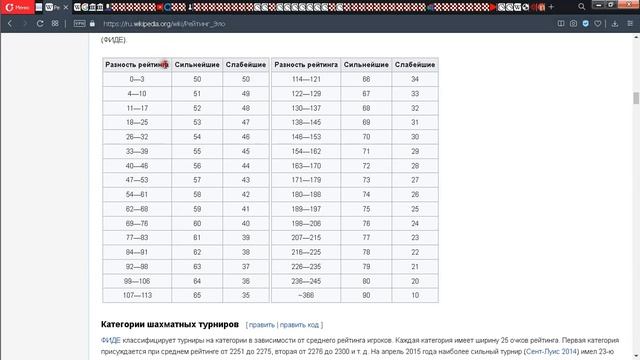The width and height of the screenshot is (640, 360).
Task: Close the active Wikipedia tab
Action: [x=66, y=7]
